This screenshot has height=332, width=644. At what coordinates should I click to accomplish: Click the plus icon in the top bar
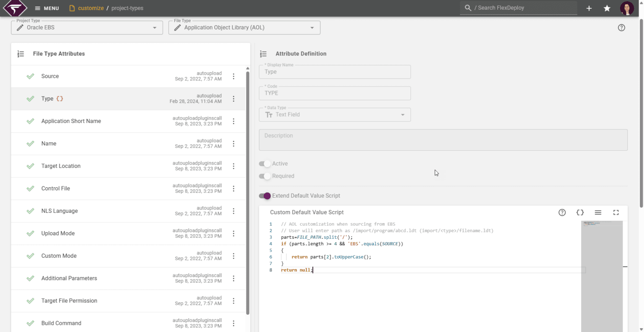[x=589, y=8]
